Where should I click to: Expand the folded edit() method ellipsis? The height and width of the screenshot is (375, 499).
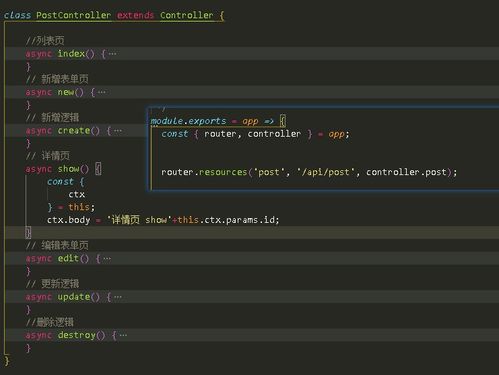pyautogui.click(x=107, y=258)
